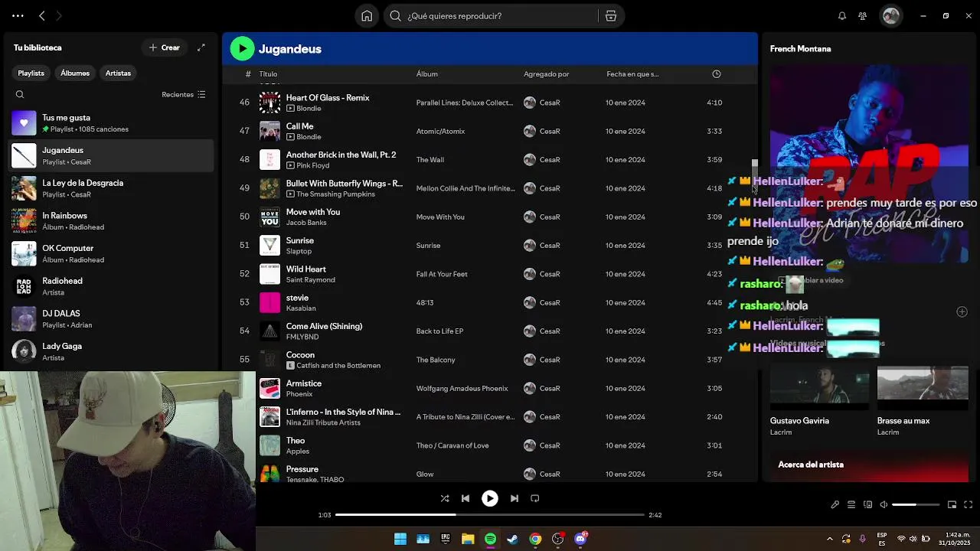
Task: Click the track title Wild Heart
Action: tap(305, 269)
